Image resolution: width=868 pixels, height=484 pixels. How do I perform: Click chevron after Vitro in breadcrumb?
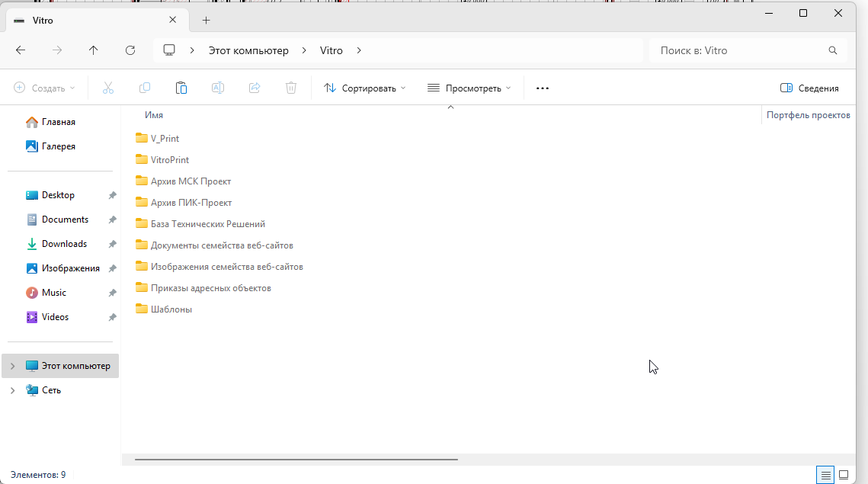click(x=359, y=50)
